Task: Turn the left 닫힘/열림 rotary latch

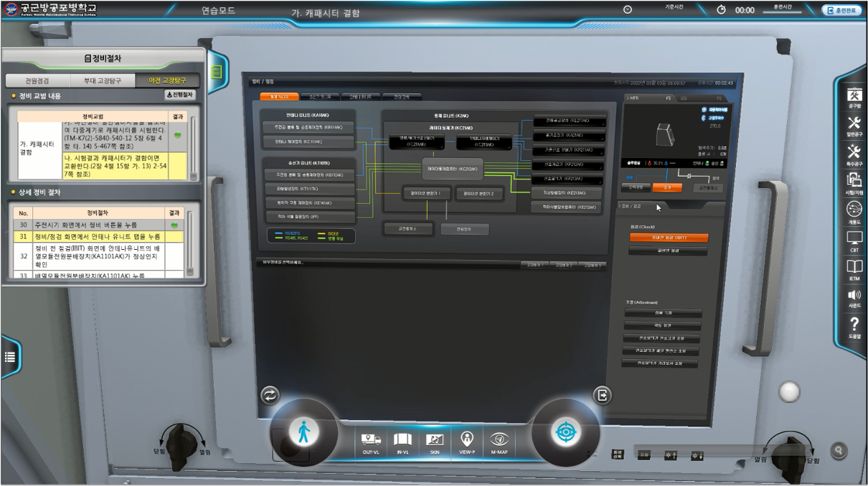Action: tap(176, 439)
